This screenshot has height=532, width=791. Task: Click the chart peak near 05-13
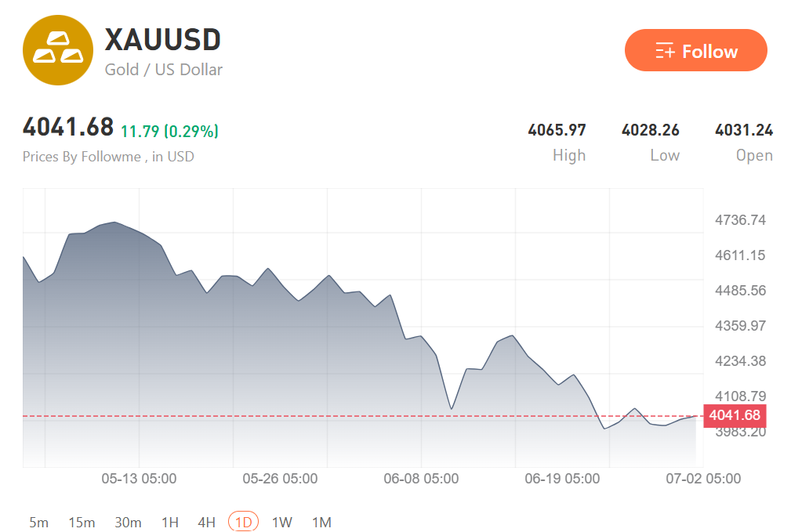(115, 222)
